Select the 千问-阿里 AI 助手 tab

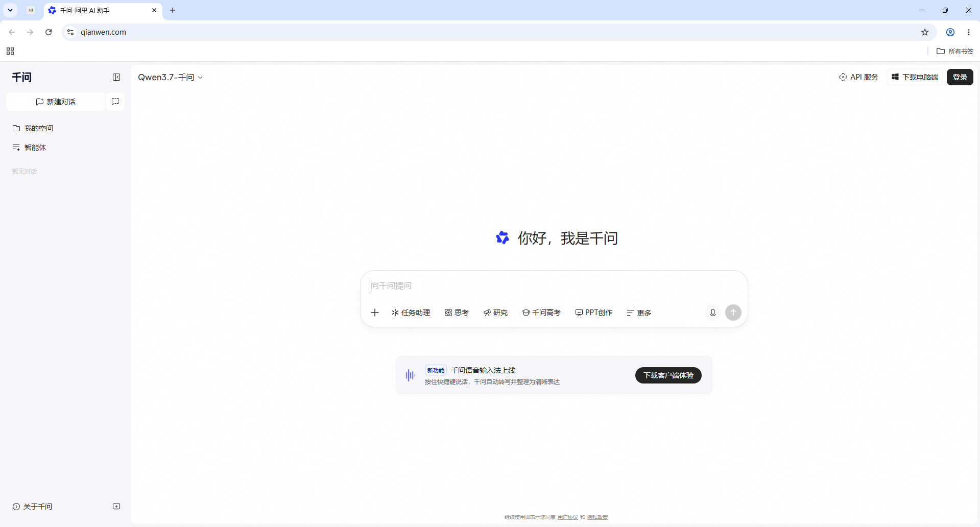[103, 10]
